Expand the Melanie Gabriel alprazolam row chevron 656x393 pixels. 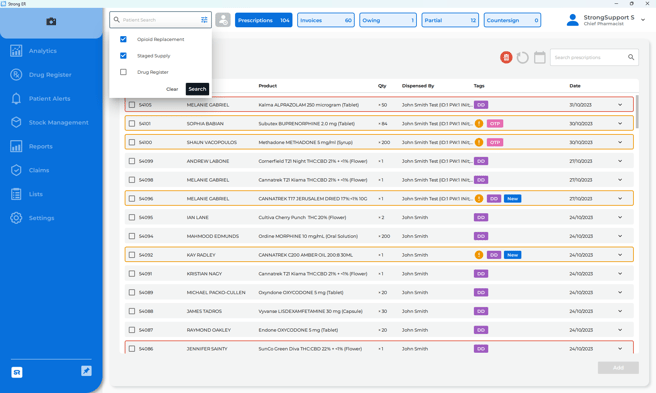[620, 105]
